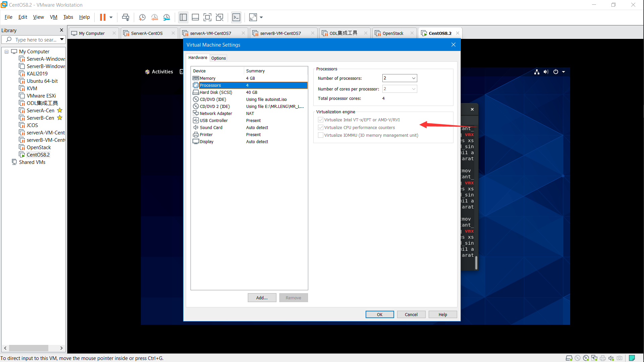Click the Add hardware button

click(261, 297)
